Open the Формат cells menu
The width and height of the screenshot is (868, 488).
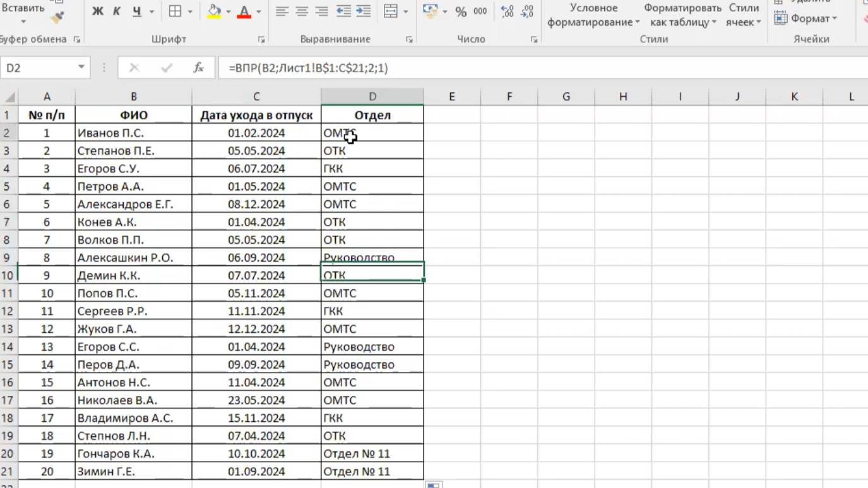(806, 18)
